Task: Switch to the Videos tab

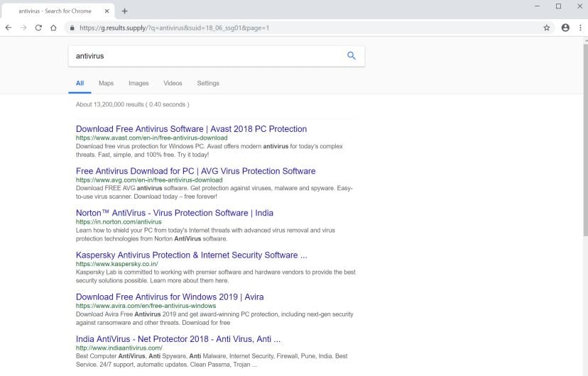Action: point(173,83)
